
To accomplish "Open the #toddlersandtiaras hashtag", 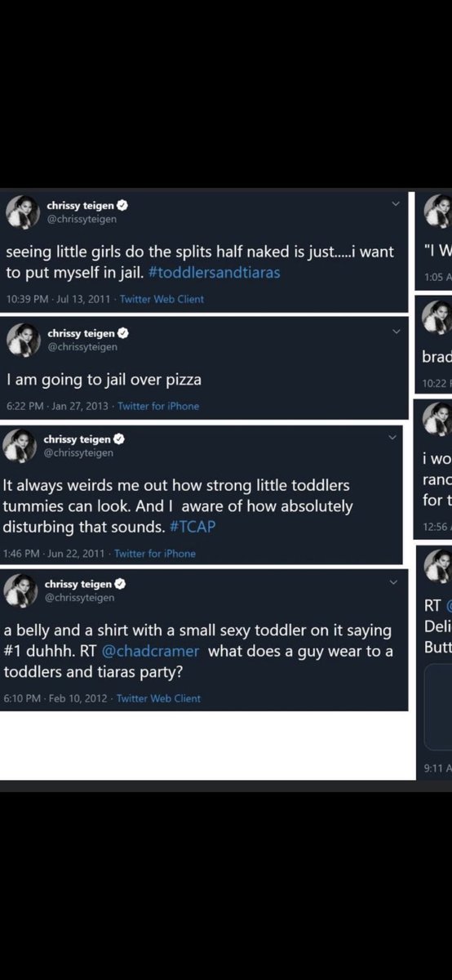I will pyautogui.click(x=215, y=273).
